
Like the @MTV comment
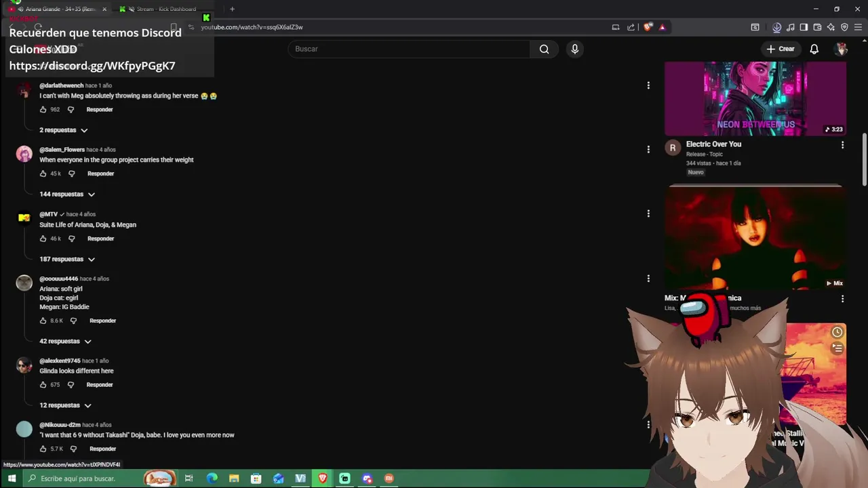pyautogui.click(x=43, y=239)
